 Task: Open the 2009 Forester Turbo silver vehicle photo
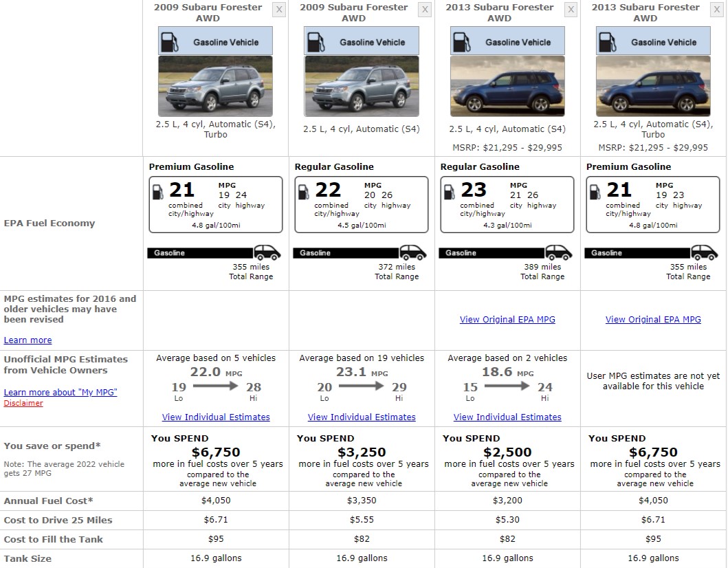(x=215, y=86)
